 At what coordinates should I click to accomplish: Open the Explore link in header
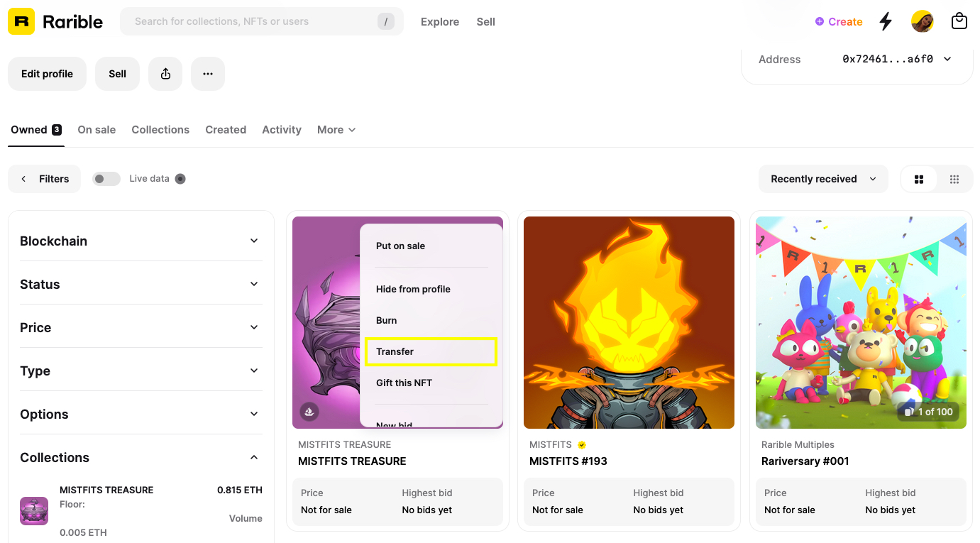coord(440,22)
